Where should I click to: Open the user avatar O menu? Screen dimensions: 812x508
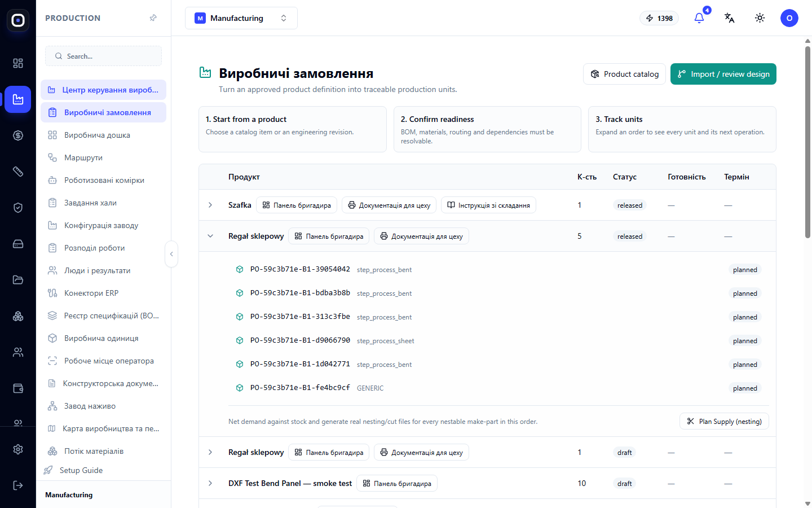[789, 18]
